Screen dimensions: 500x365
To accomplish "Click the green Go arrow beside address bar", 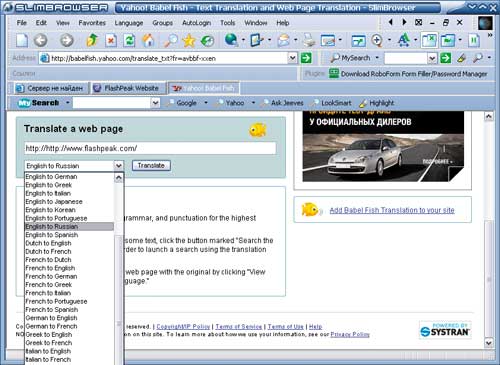I will [306, 58].
